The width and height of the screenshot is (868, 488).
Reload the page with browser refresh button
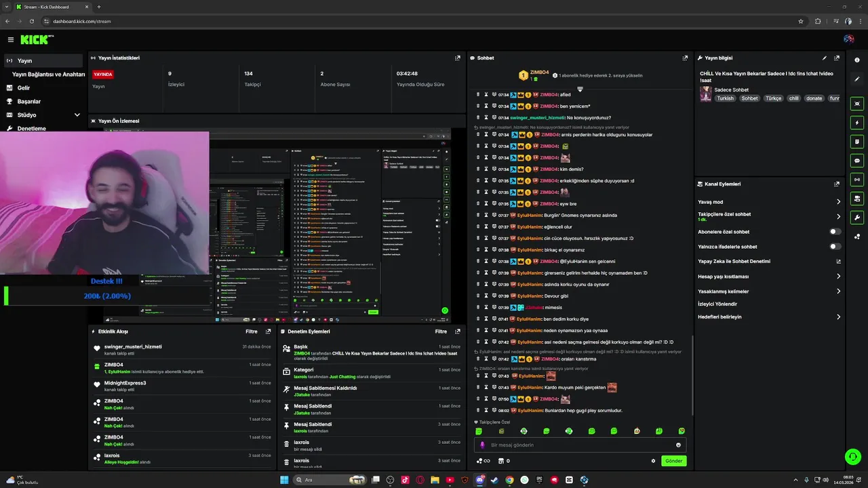pos(32,21)
